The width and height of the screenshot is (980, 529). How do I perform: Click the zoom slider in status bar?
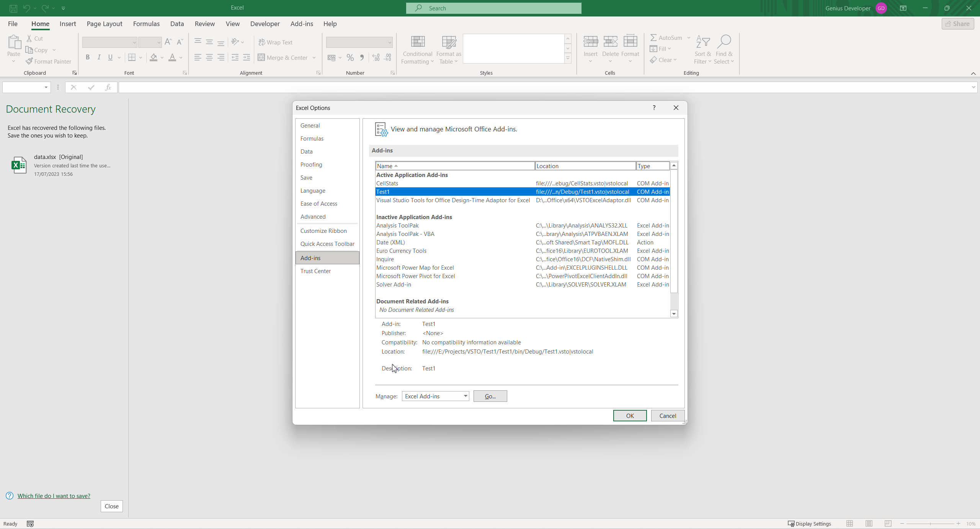click(x=930, y=524)
